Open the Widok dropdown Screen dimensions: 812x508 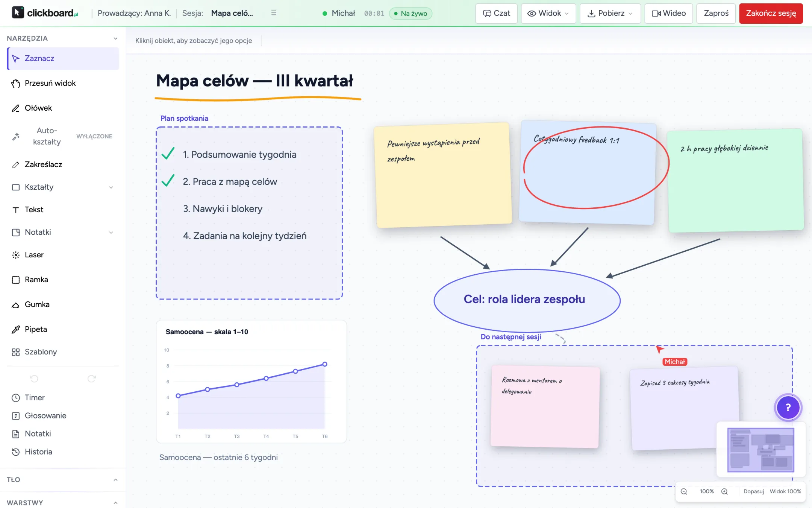(x=548, y=14)
